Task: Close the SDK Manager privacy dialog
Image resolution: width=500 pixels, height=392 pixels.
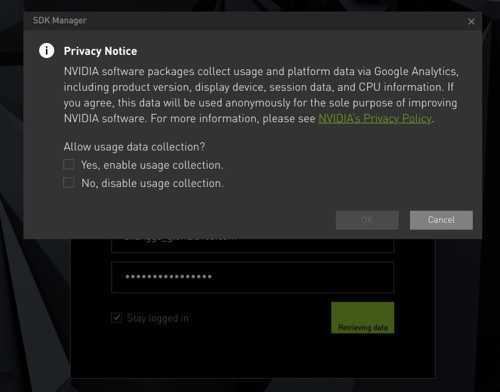Action: (471, 22)
